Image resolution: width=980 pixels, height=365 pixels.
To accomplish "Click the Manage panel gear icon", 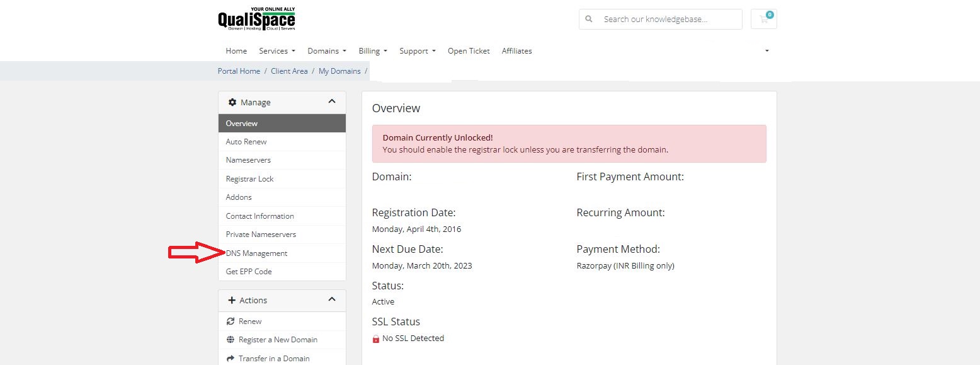I will [x=231, y=101].
